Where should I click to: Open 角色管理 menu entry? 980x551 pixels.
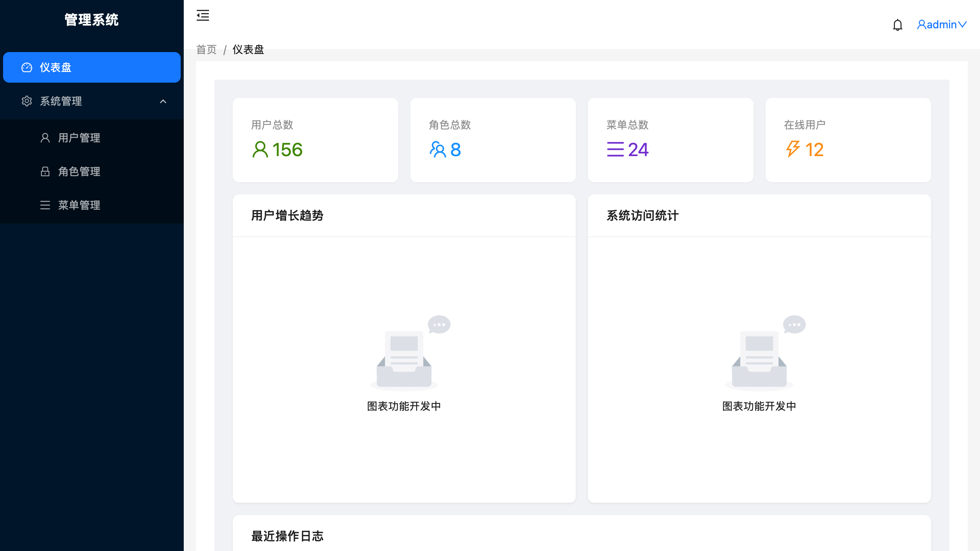[92, 171]
